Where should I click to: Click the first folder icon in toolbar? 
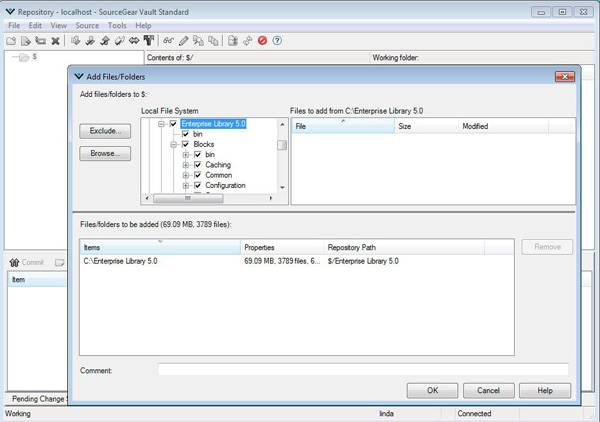pos(11,41)
